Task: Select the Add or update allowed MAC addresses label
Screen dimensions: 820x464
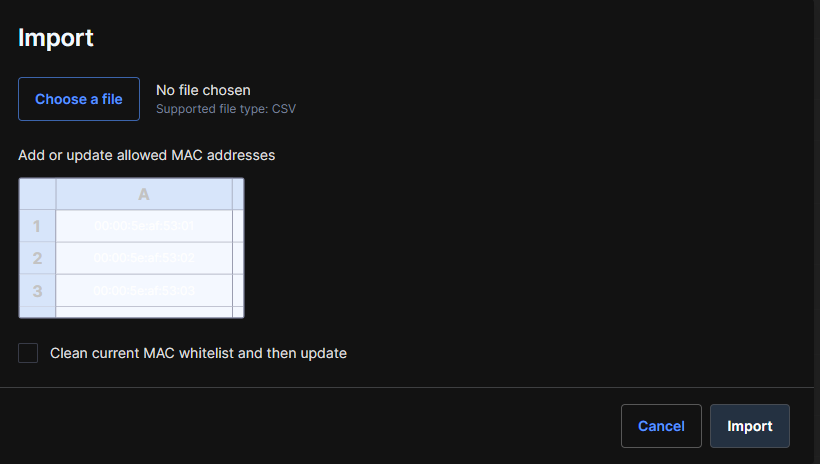Action: point(146,155)
